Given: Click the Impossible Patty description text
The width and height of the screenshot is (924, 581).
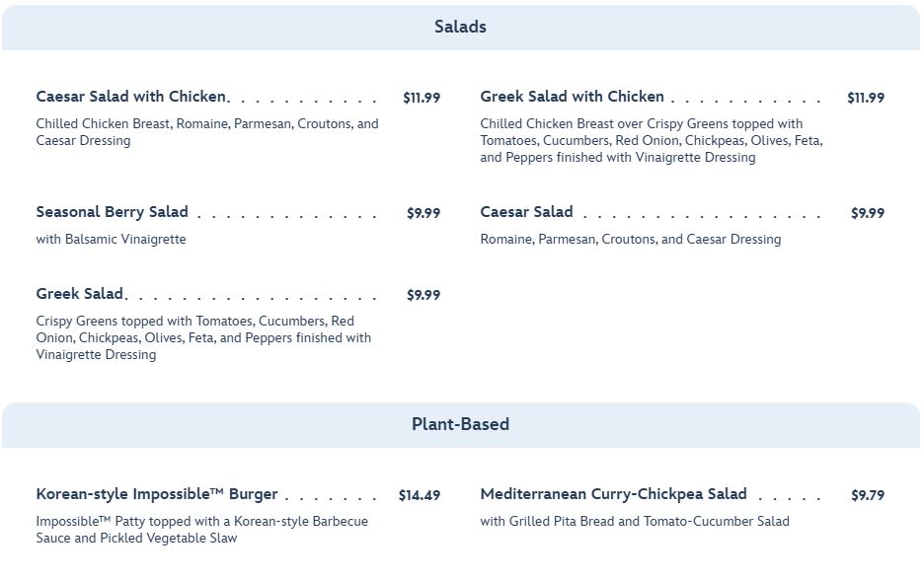Looking at the screenshot, I should 201,530.
